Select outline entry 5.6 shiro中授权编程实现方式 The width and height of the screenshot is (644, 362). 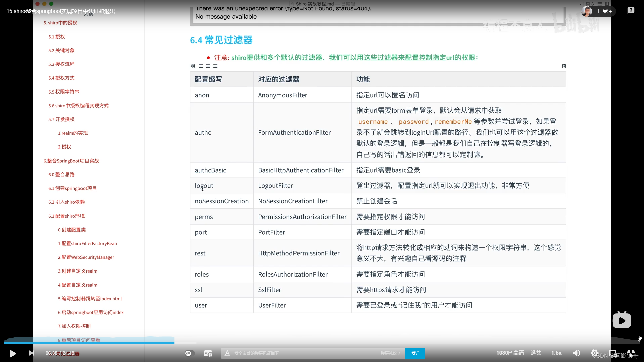tap(78, 105)
